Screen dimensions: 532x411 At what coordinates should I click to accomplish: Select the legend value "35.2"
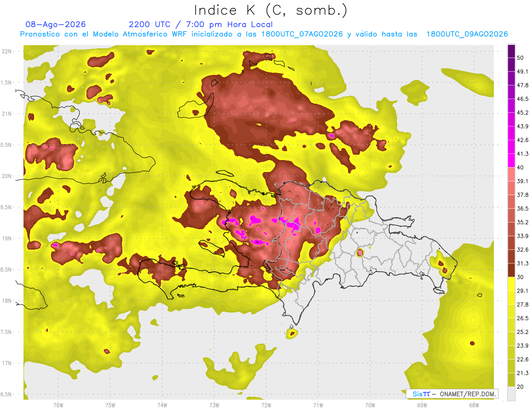point(523,222)
